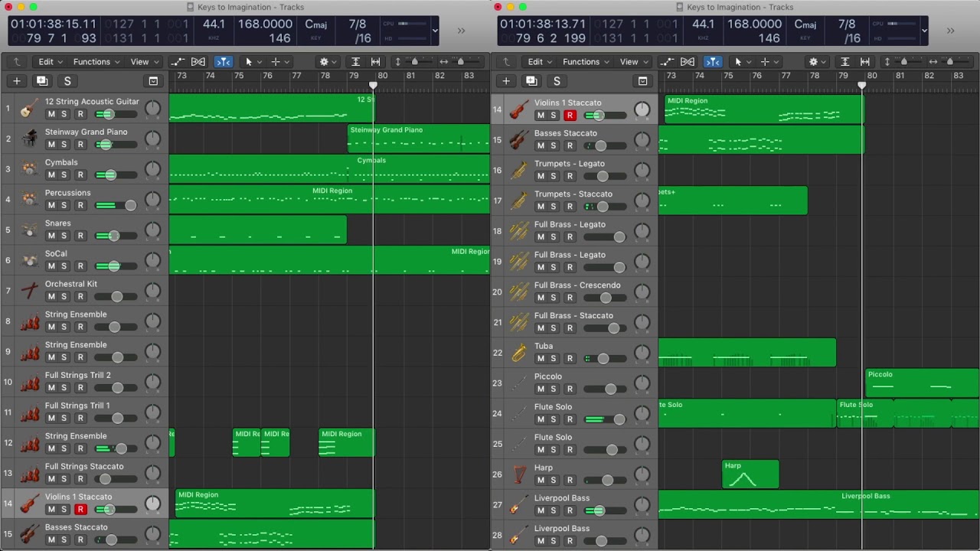Adjust Snares track volume slider
Viewport: 980px width, 551px height.
point(116,236)
